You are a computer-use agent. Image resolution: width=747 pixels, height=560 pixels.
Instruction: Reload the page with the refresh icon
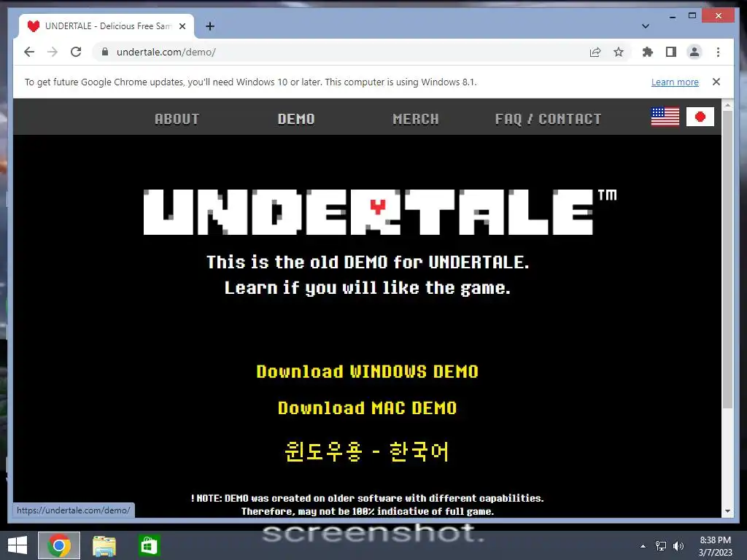[76, 52]
